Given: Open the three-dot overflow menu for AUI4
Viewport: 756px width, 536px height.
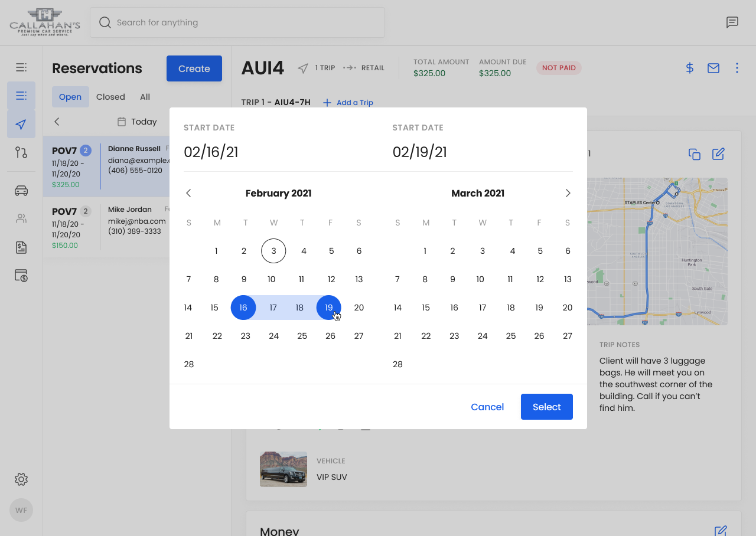Looking at the screenshot, I should tap(737, 68).
